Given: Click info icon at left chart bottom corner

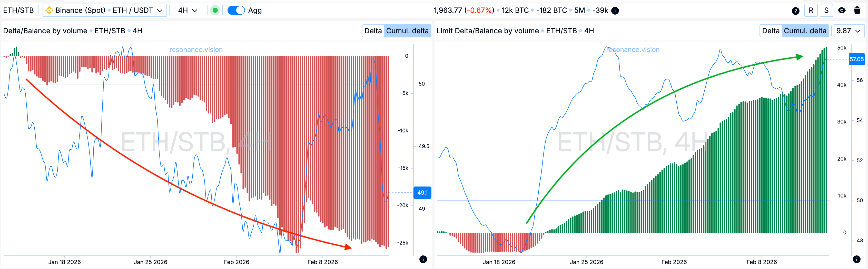Looking at the screenshot, I should [x=423, y=259].
